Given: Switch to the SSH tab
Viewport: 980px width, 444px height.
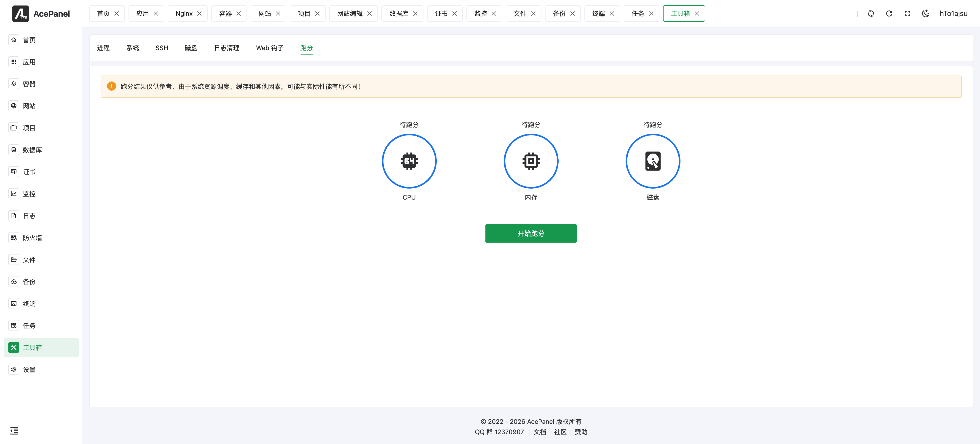Looking at the screenshot, I should coord(161,48).
